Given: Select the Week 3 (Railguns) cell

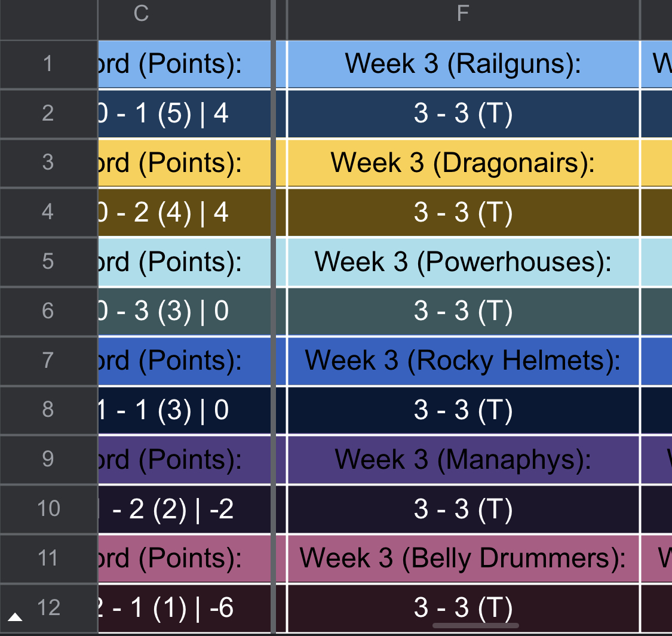Looking at the screenshot, I should click(x=463, y=64).
